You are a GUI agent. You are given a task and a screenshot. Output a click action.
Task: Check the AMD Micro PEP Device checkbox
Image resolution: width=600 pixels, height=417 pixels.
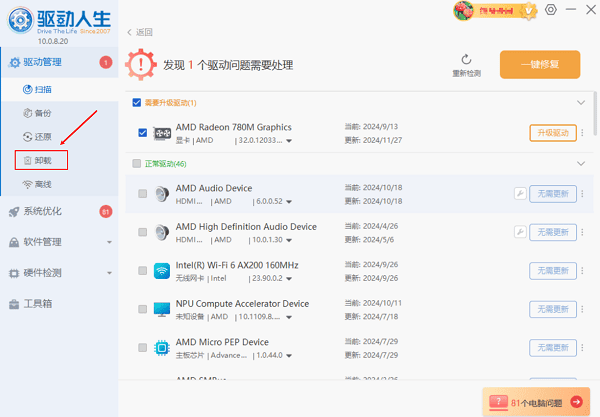(142, 347)
